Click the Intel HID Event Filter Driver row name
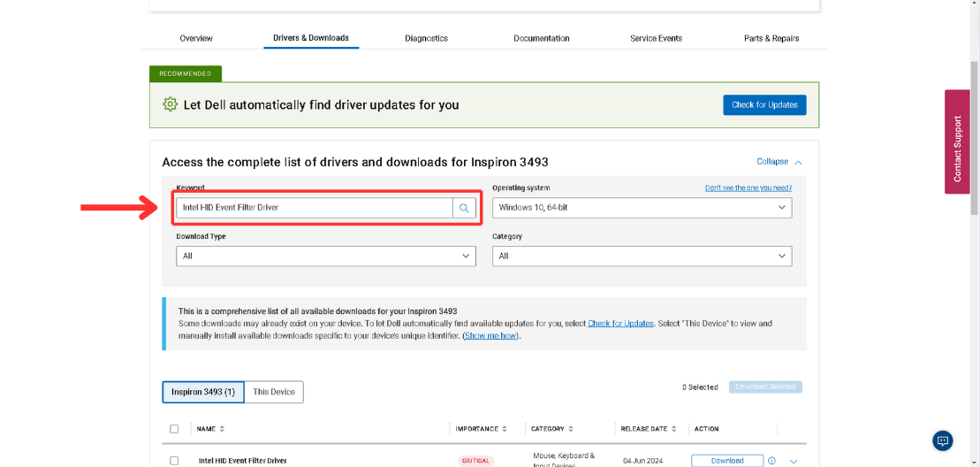Image resolution: width=980 pixels, height=467 pixels. (242, 461)
